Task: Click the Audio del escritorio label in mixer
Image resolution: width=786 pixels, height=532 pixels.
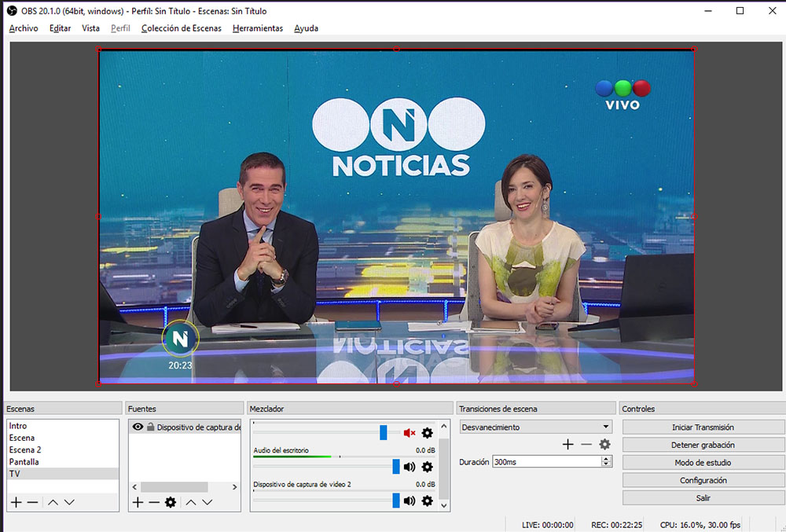Action: [x=281, y=450]
